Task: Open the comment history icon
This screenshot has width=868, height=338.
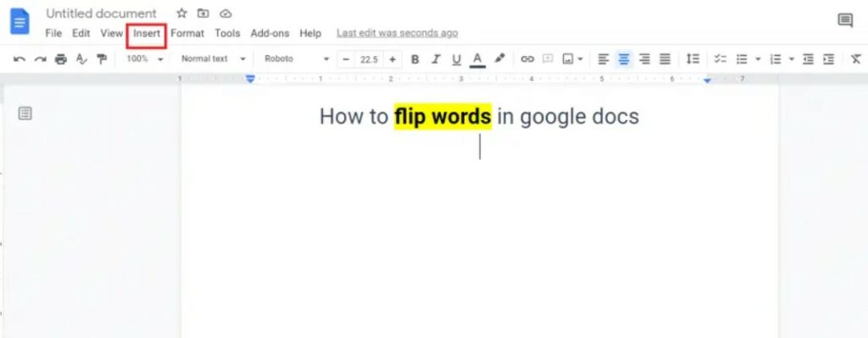Action: pyautogui.click(x=845, y=20)
